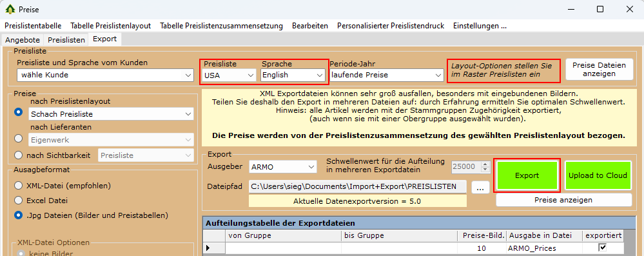Choose 'XML-Datei (empfohlen)' output format
Image resolution: width=644 pixels, height=256 pixels.
(x=18, y=185)
